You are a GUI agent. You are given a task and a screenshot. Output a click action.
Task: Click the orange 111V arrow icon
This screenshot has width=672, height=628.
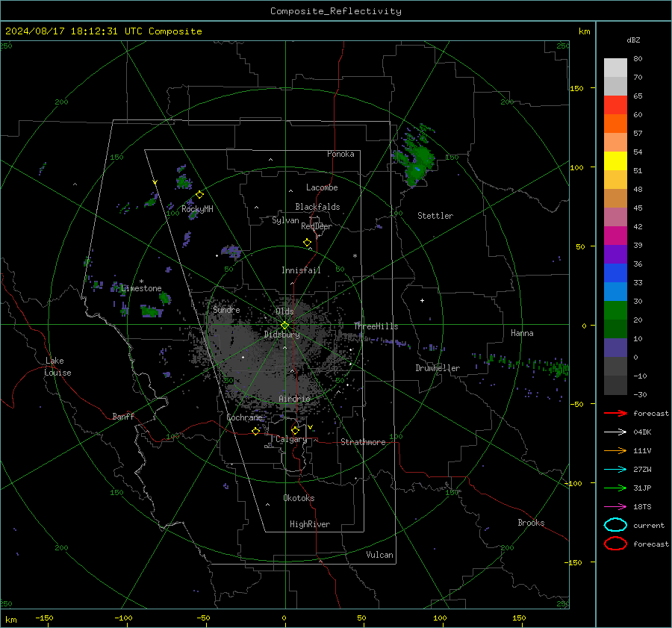click(615, 450)
